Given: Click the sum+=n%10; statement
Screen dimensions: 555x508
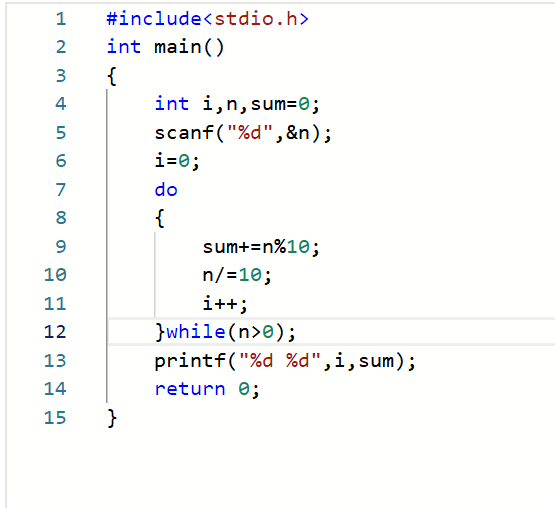Looking at the screenshot, I should [261, 247].
